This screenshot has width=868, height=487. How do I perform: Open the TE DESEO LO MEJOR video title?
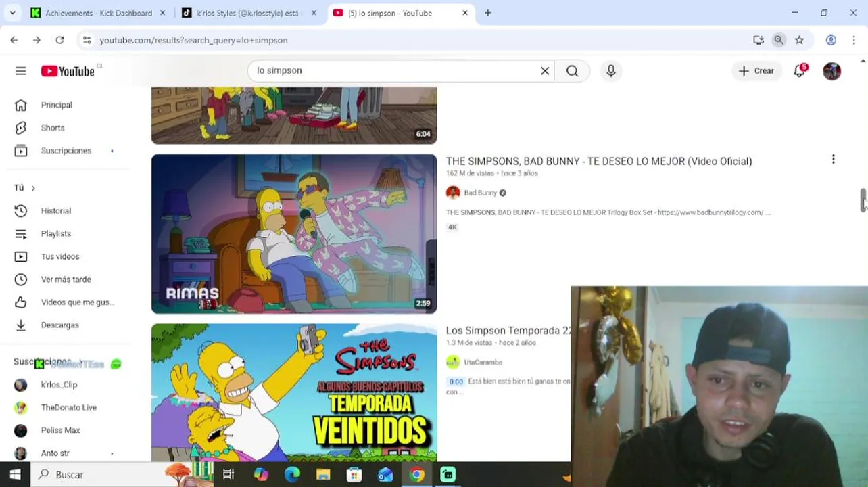click(599, 162)
